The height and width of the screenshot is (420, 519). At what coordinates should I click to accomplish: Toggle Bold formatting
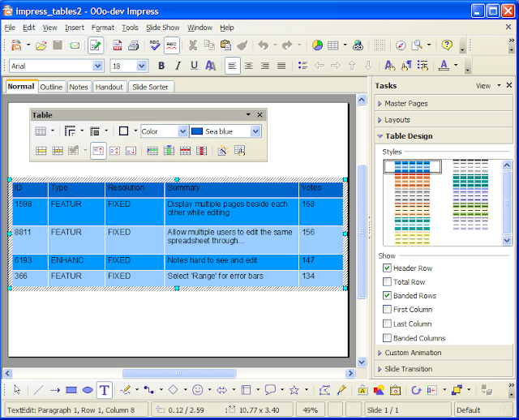(x=161, y=66)
